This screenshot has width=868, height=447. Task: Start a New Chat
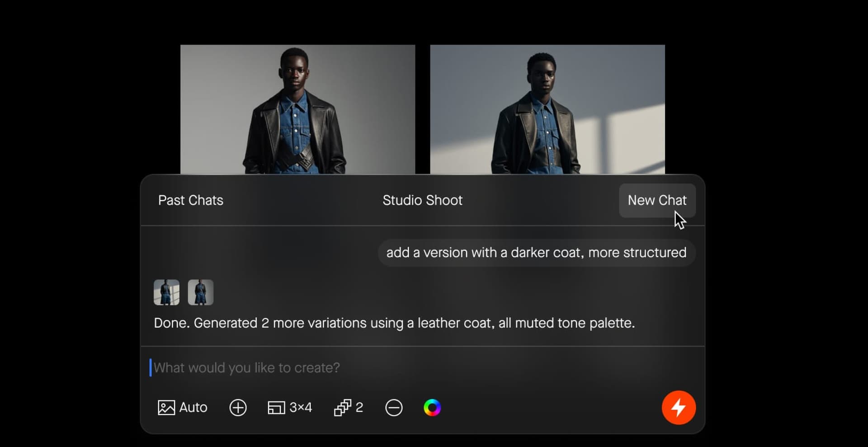coord(656,200)
